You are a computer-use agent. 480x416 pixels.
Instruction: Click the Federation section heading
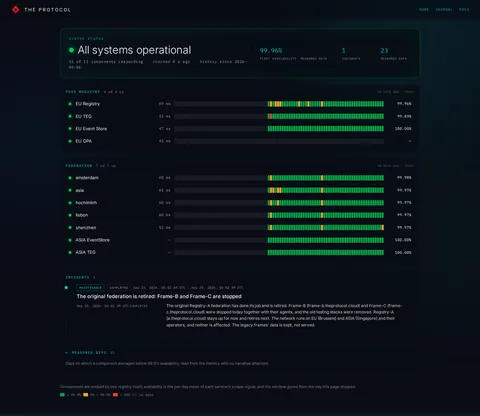[x=79, y=166]
